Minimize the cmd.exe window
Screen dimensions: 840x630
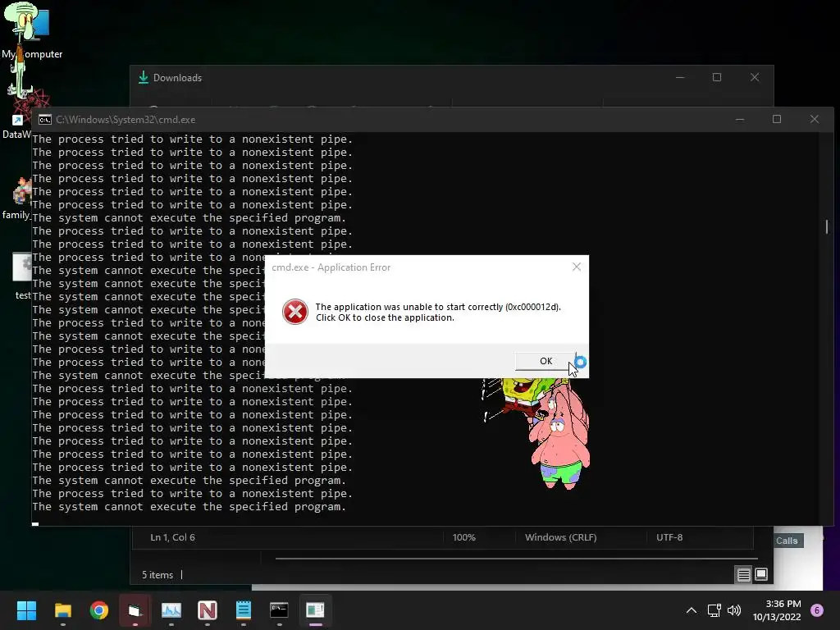(740, 120)
